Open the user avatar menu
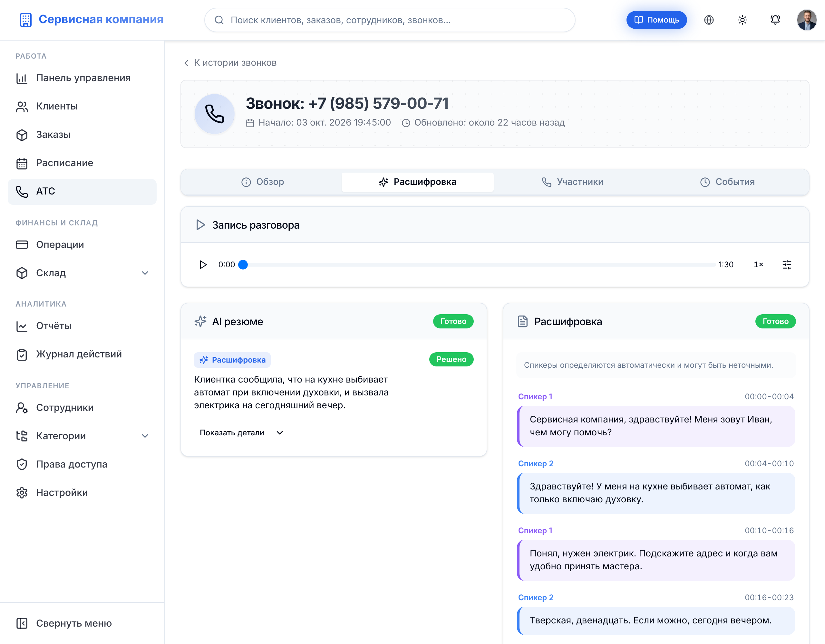This screenshot has width=825, height=644. (x=807, y=20)
